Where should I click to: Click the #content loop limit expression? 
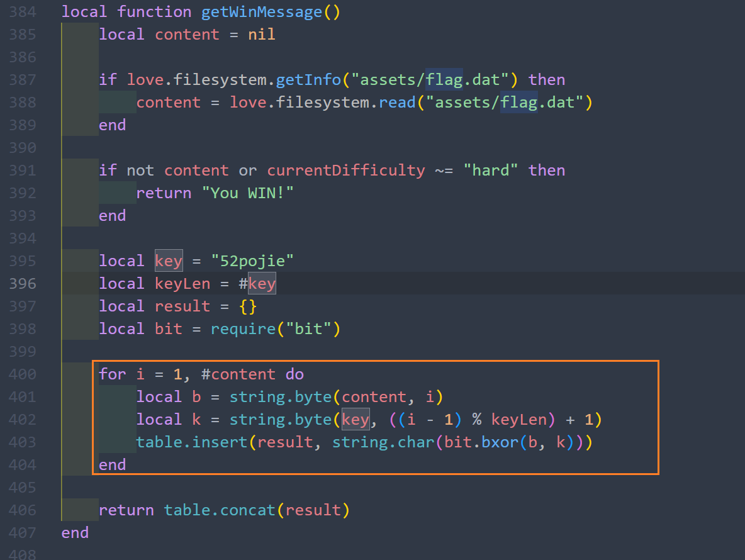tap(238, 374)
